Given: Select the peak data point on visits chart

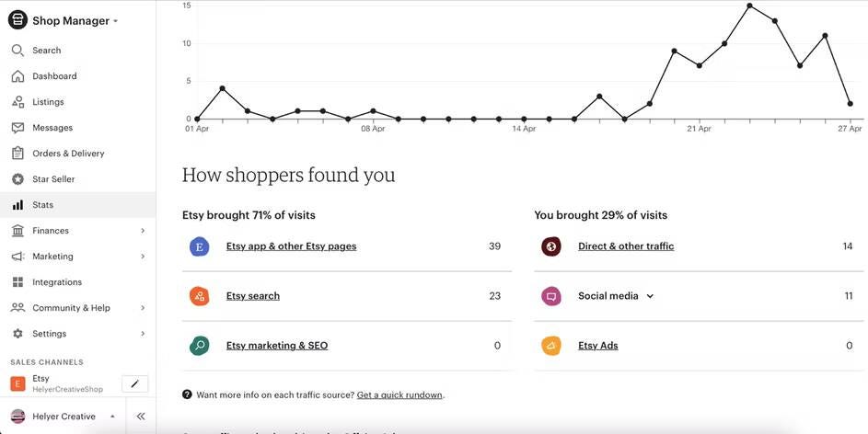Looking at the screenshot, I should tap(749, 6).
